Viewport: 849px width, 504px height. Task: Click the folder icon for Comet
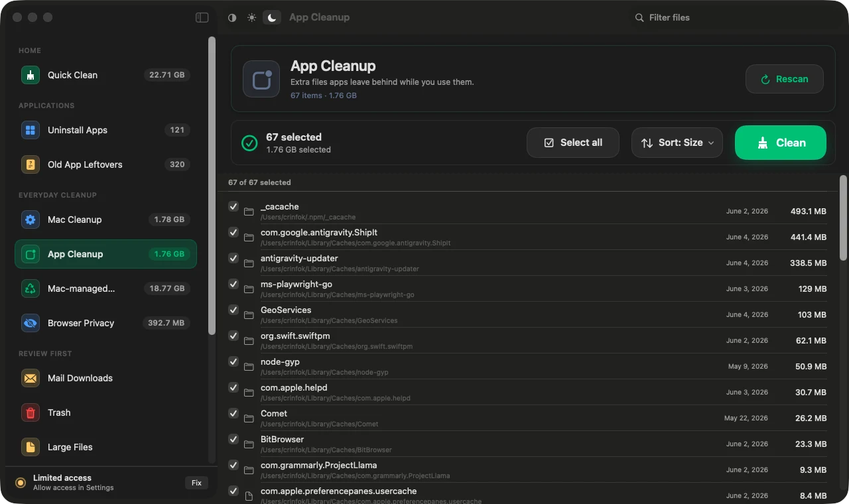pos(249,418)
